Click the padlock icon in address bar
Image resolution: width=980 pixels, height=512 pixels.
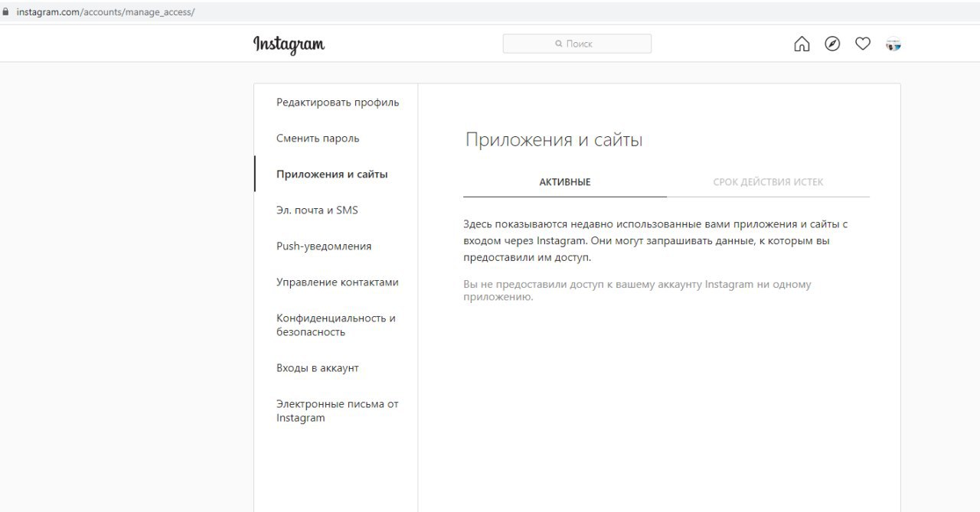click(x=6, y=12)
